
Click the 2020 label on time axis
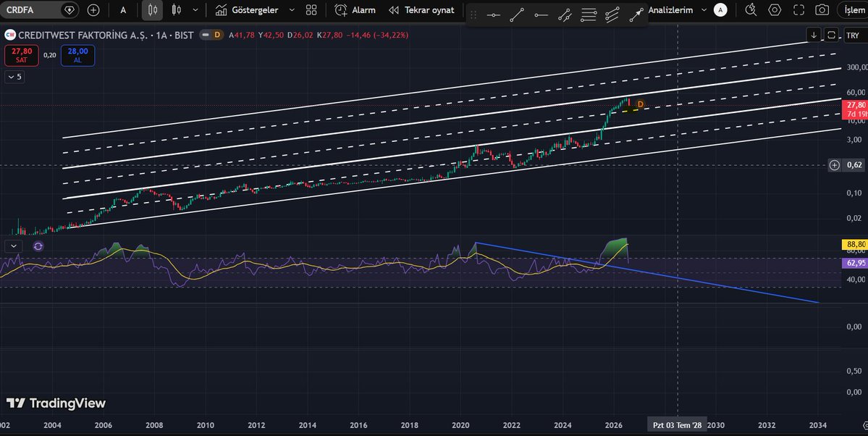(x=460, y=425)
